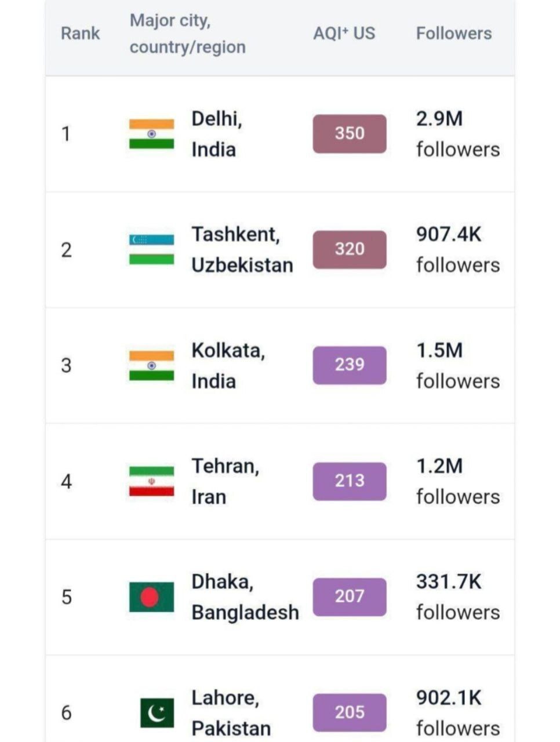Image resolution: width=560 pixels, height=742 pixels.
Task: Click the India flag beside Delhi
Action: [151, 134]
